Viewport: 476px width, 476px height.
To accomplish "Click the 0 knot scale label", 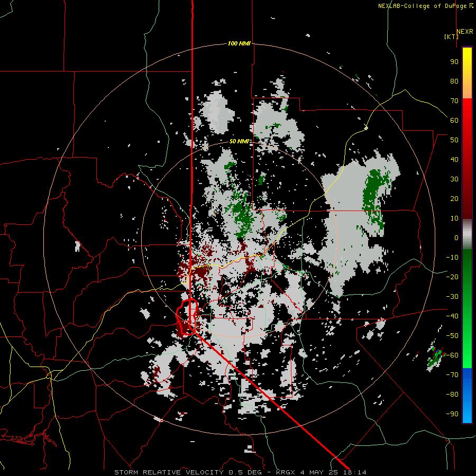I will click(x=456, y=237).
